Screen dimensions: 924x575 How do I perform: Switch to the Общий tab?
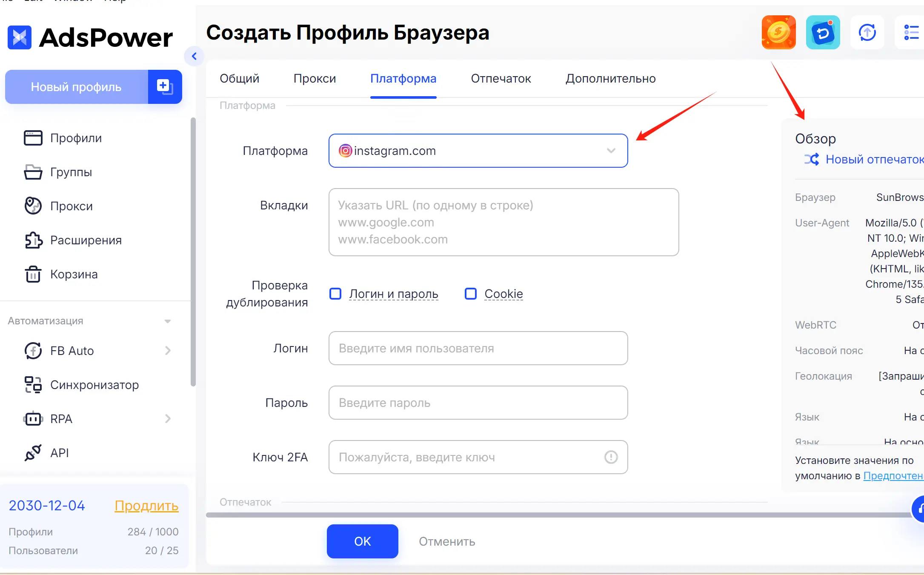(240, 79)
